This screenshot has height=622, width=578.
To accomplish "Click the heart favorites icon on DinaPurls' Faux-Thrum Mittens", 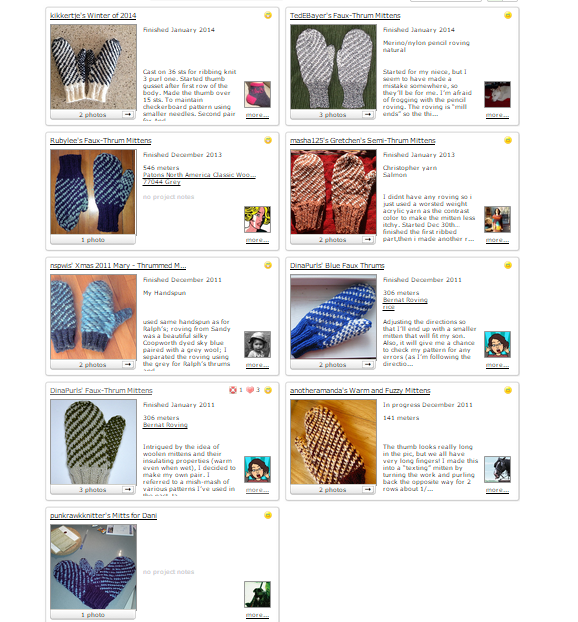I will coord(250,390).
